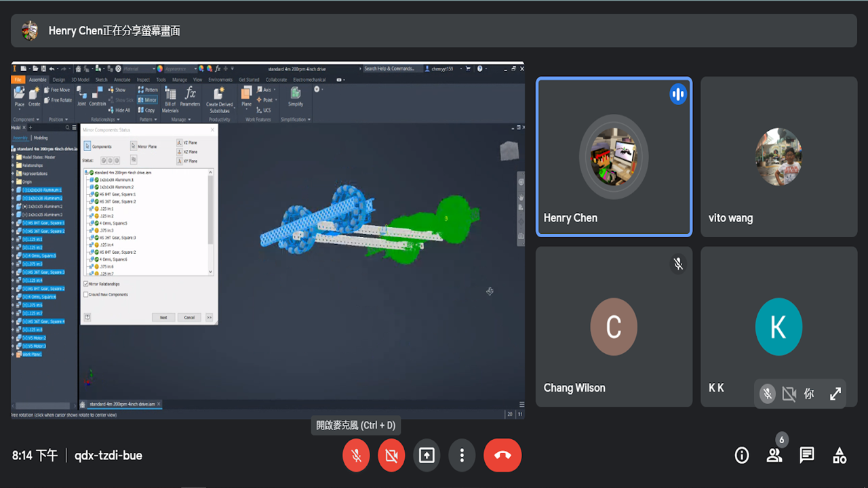Open meeting details info icon

point(742,455)
